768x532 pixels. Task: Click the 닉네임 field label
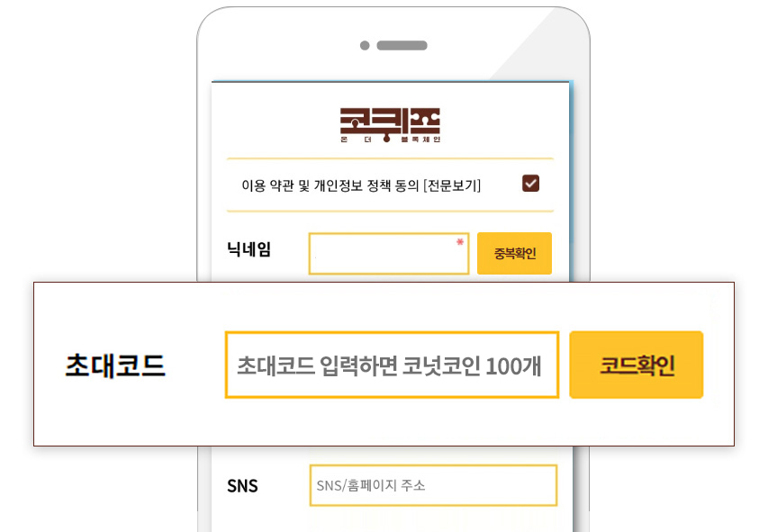coord(248,249)
